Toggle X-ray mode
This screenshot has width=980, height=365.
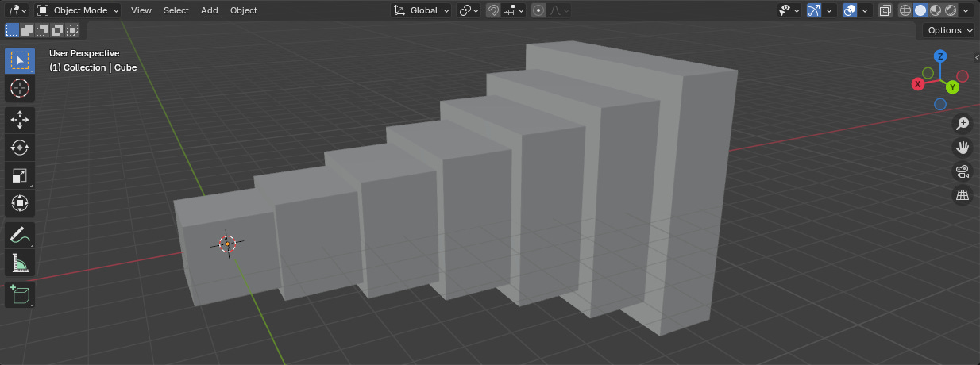click(885, 10)
